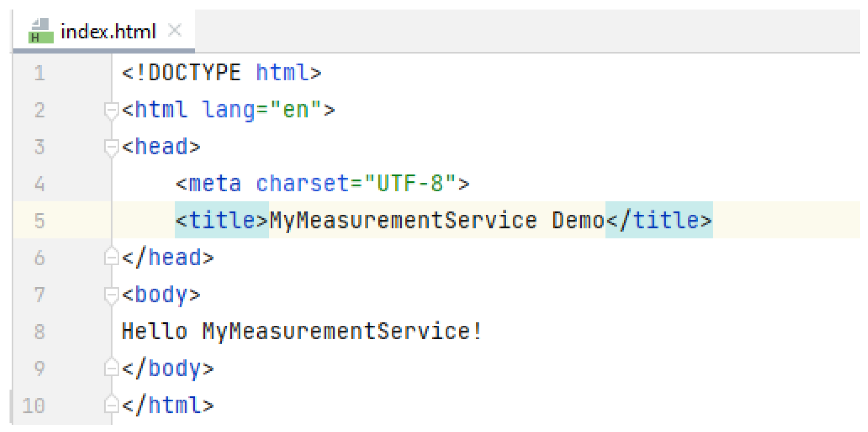Screen dimensions: 868x432
Task: Click the "en" lang attribute value
Action: (x=296, y=110)
